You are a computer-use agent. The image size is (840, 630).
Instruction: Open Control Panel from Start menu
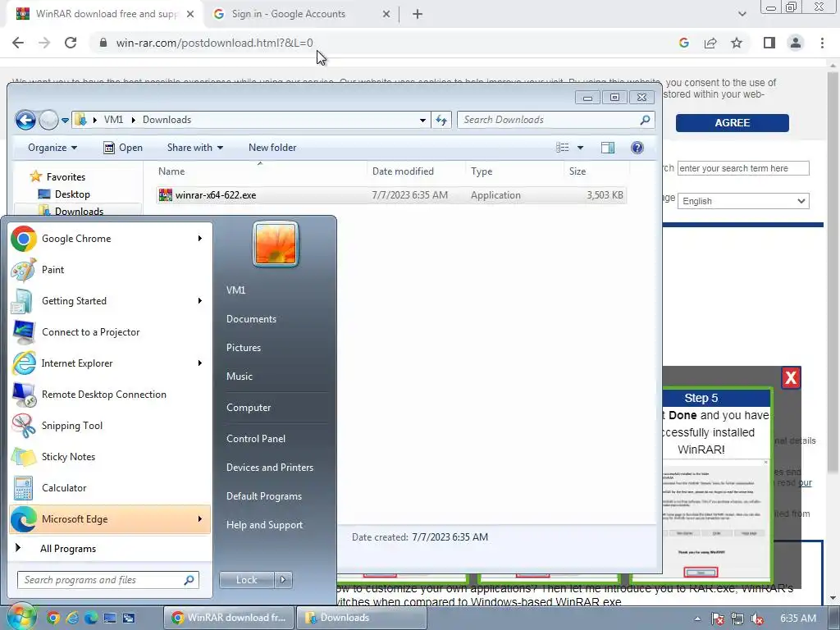click(x=256, y=438)
